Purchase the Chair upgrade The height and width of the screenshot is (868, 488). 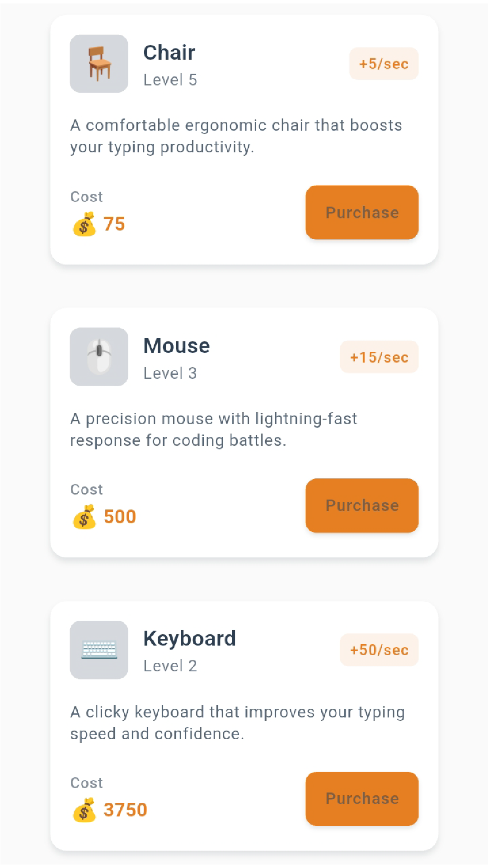click(362, 212)
